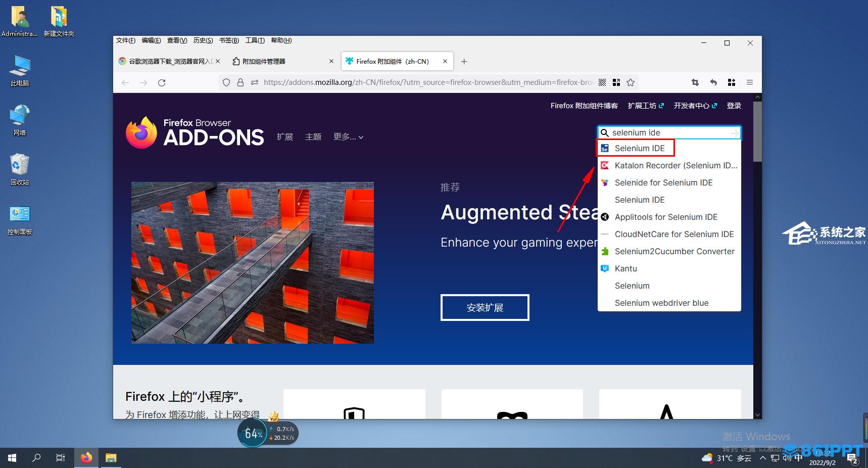Take a screenshot with the crop icon
Image resolution: width=868 pixels, height=468 pixels.
coord(695,82)
